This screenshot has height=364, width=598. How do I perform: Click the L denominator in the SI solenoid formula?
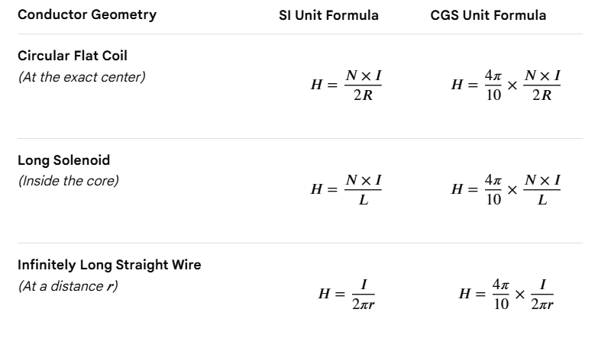364,199
